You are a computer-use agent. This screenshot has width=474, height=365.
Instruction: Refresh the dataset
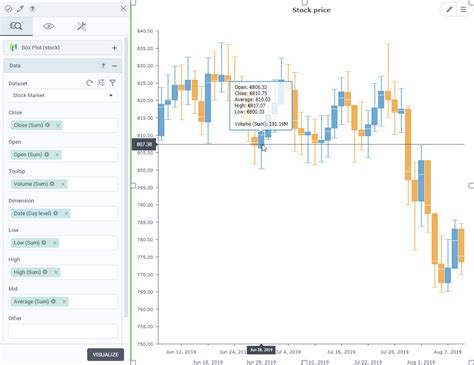pos(89,83)
